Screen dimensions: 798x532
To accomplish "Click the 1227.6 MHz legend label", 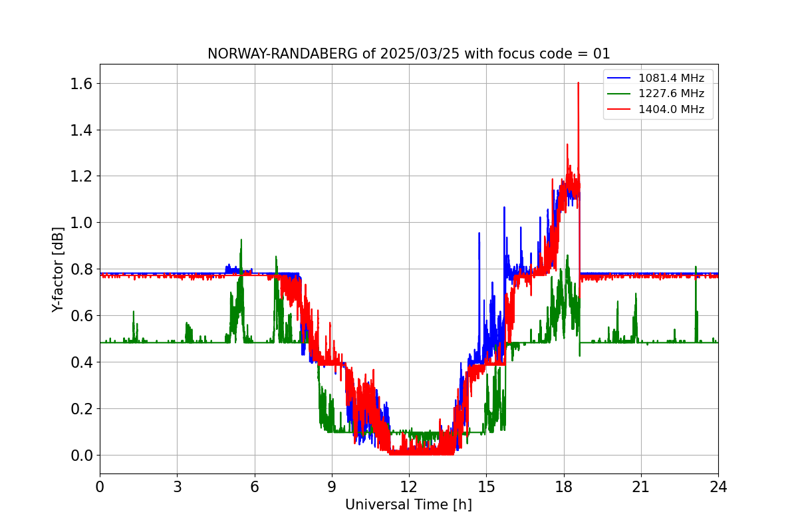I will pos(671,94).
